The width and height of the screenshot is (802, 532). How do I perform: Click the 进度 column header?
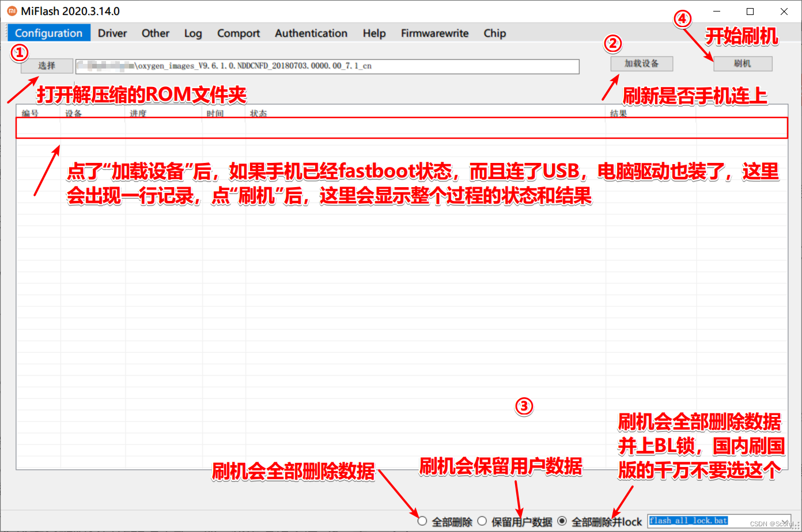point(164,113)
